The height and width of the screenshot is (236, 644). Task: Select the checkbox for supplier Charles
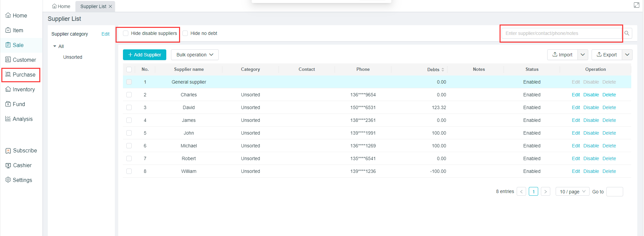pyautogui.click(x=129, y=95)
